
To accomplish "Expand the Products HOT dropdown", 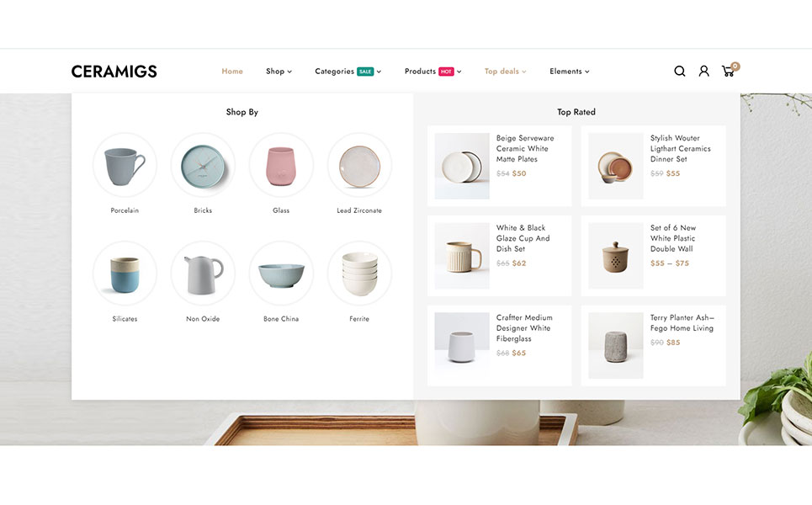I will 433,72.
